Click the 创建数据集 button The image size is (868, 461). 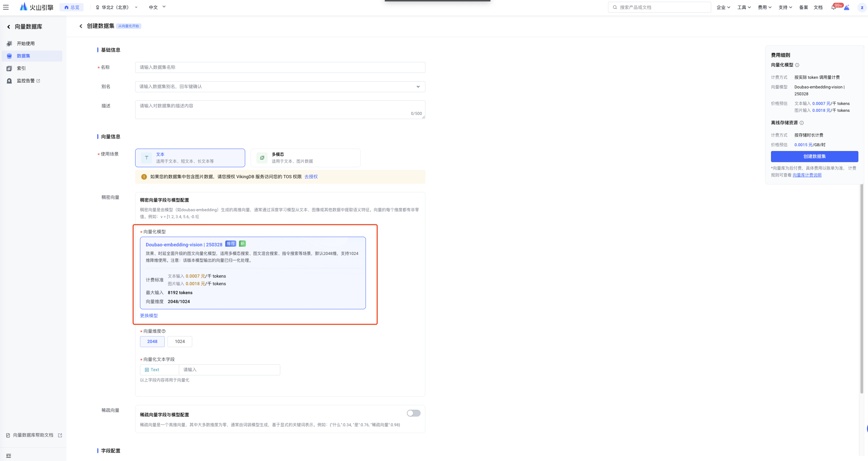814,157
